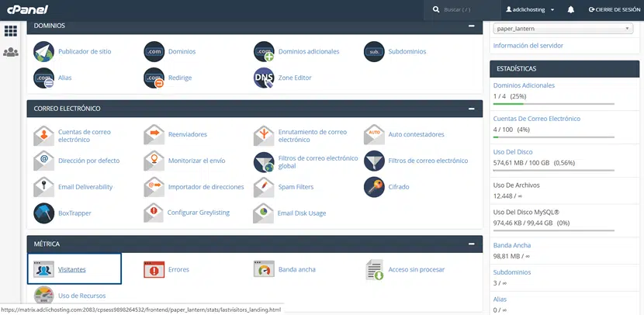
Task: Click the Cifrado key icon
Action: coord(375,187)
